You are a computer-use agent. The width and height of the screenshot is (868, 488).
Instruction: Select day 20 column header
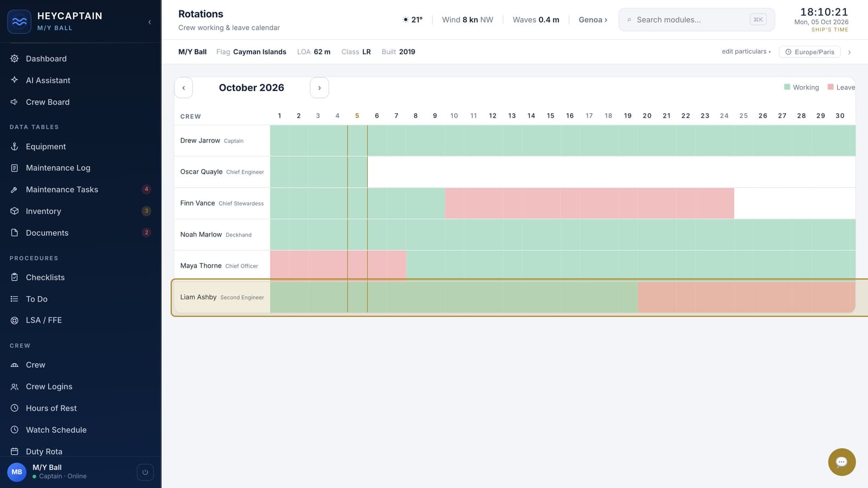click(x=647, y=115)
